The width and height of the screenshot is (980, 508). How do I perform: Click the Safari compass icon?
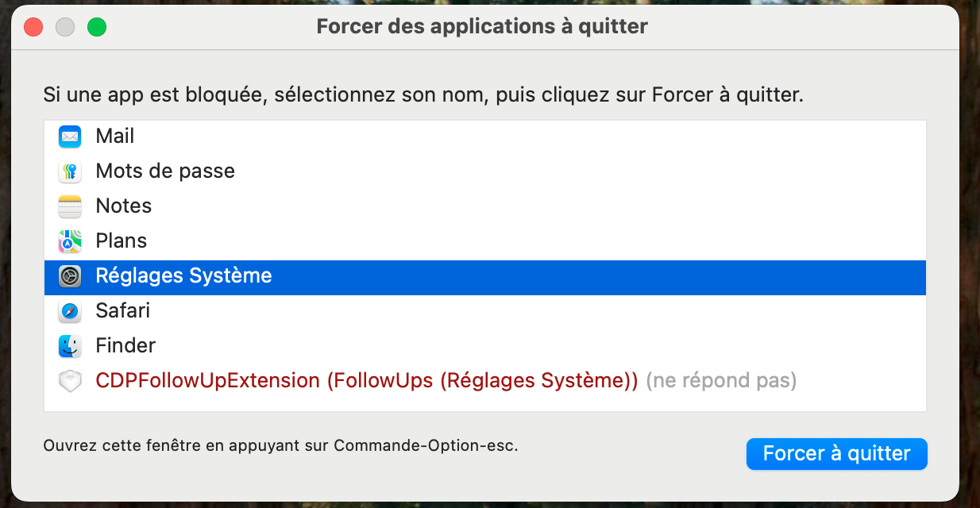(x=70, y=311)
